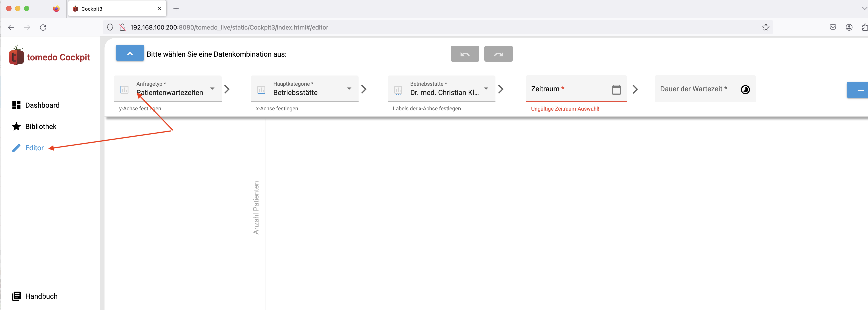The height and width of the screenshot is (310, 868).
Task: Click the Editor pencil icon
Action: (x=16, y=148)
